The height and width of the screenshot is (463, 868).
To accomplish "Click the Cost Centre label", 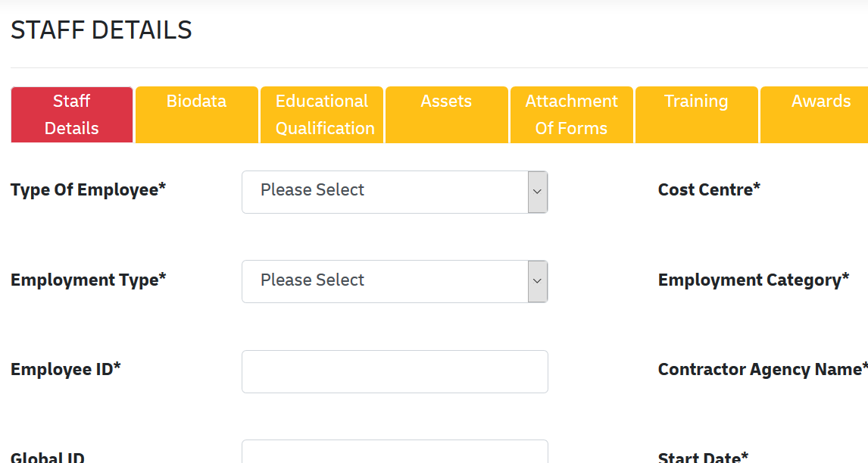I will coord(709,189).
